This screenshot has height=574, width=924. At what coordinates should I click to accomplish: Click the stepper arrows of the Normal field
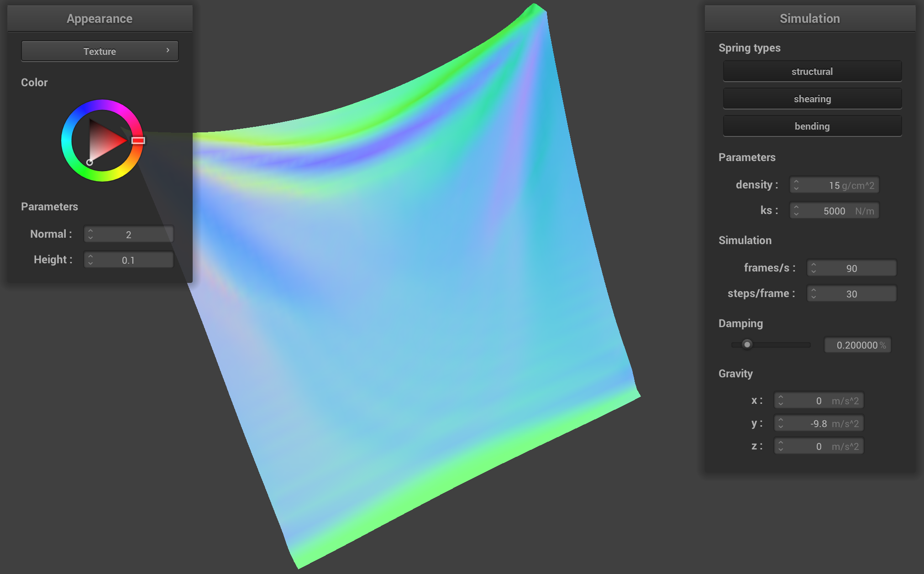pos(90,235)
